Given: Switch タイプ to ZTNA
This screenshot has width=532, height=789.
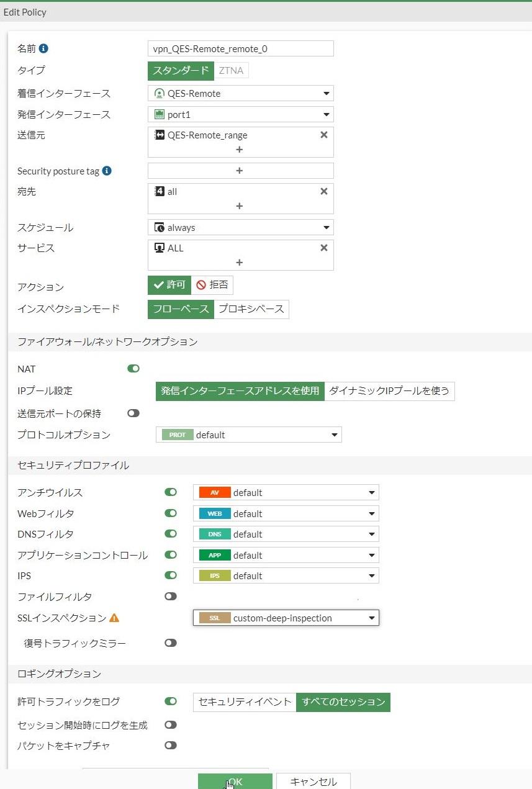Looking at the screenshot, I should coord(231,70).
